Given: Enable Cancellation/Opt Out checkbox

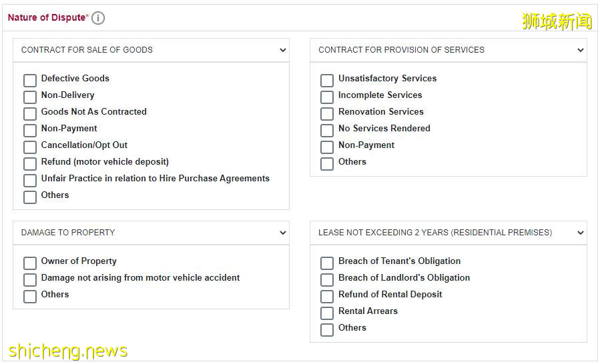Looking at the screenshot, I should click(30, 147).
